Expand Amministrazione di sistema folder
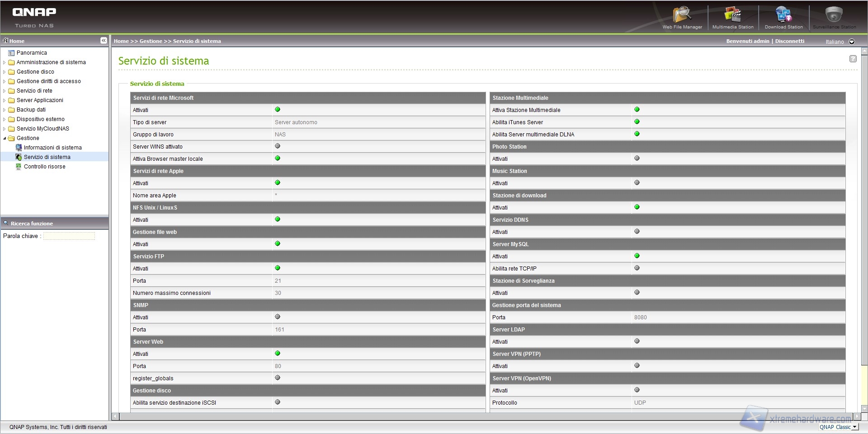The height and width of the screenshot is (434, 868). pos(5,62)
